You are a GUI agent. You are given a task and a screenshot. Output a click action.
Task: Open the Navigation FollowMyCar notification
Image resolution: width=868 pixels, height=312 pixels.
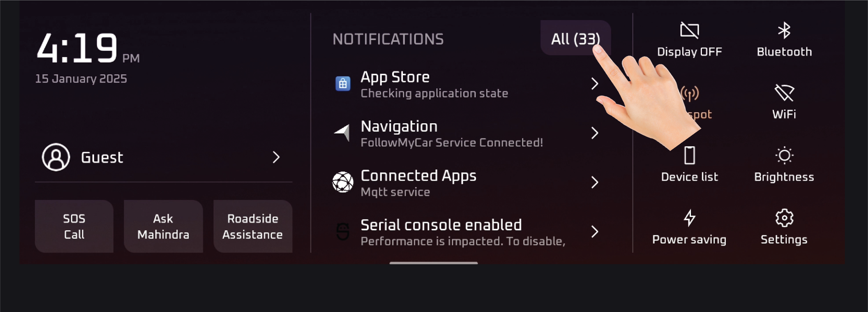[x=452, y=134]
